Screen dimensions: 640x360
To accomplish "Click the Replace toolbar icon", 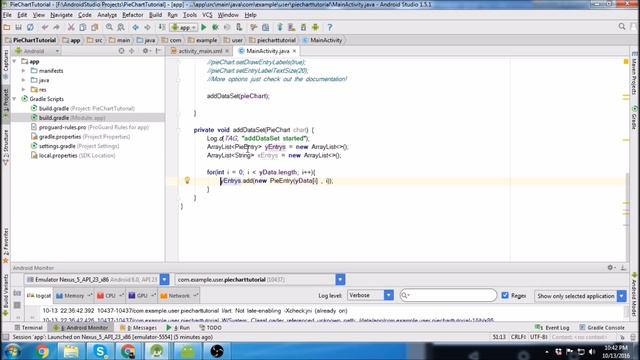I will coord(121,27).
